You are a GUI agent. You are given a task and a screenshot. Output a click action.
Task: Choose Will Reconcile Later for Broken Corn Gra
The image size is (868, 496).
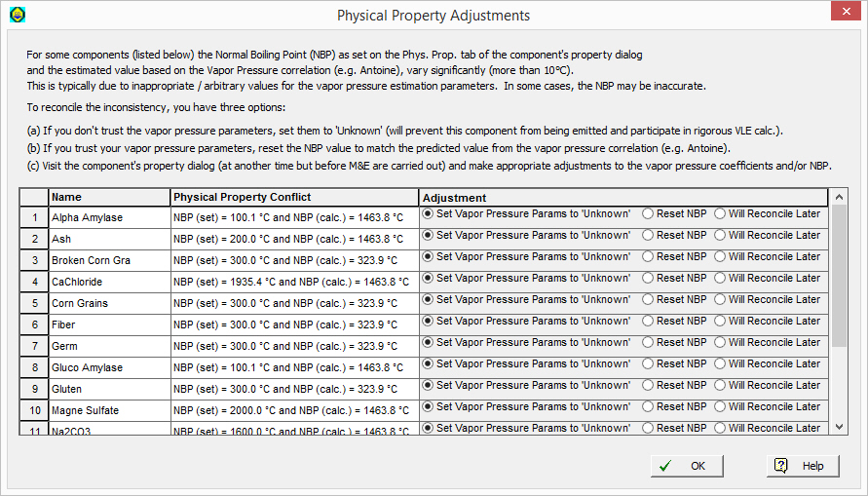(721, 256)
